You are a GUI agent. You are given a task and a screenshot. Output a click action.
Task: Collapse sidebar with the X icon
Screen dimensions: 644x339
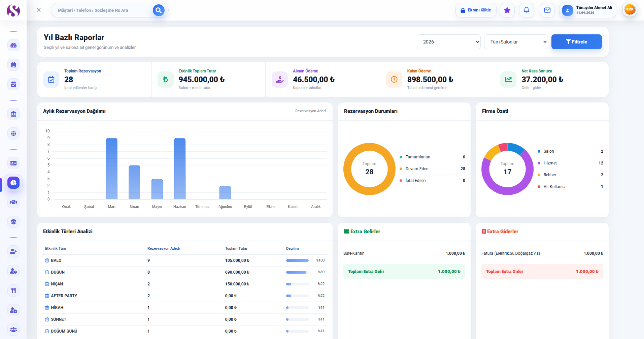pyautogui.click(x=39, y=10)
